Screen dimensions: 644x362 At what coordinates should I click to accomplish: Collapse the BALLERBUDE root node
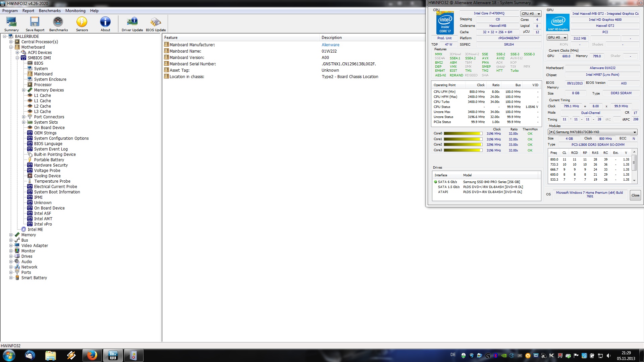5,37
